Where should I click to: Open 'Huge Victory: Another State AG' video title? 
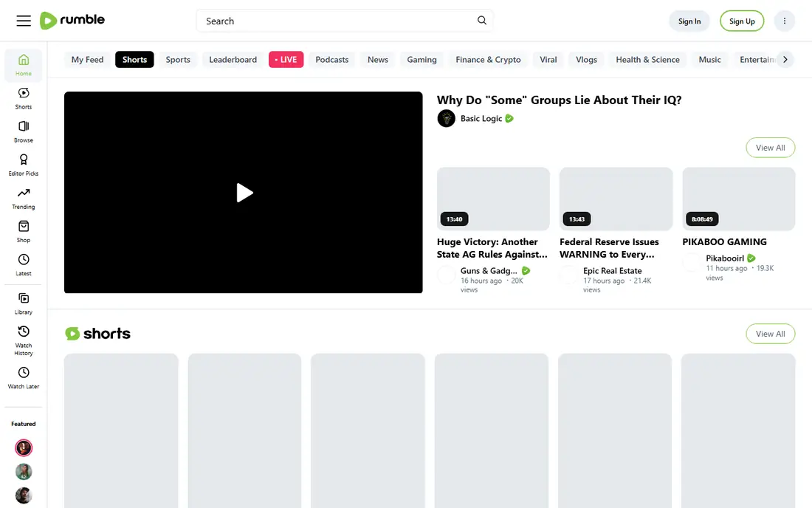pyautogui.click(x=492, y=248)
